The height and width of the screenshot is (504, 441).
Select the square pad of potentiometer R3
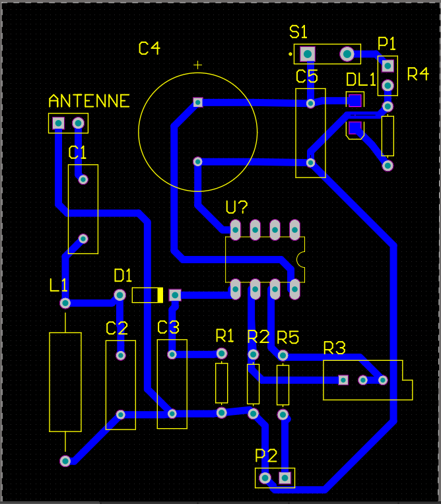pos(343,380)
